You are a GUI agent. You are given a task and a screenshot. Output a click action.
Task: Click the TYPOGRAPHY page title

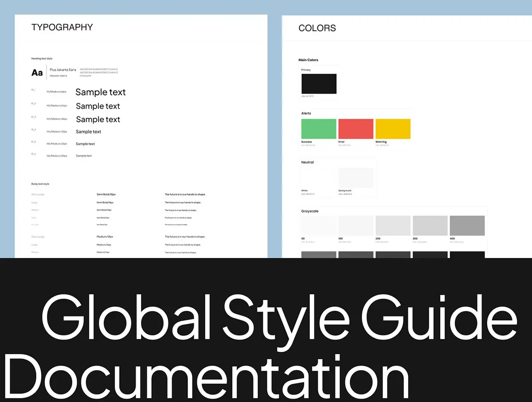(62, 27)
